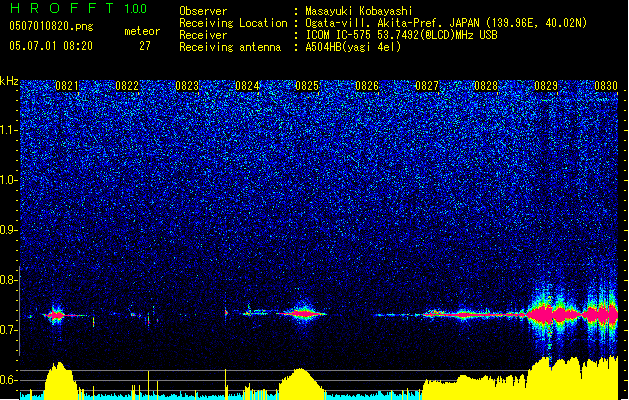This screenshot has height=400, width=629.
Task: Click the 1.0 frequency axis label
Action: 9,180
